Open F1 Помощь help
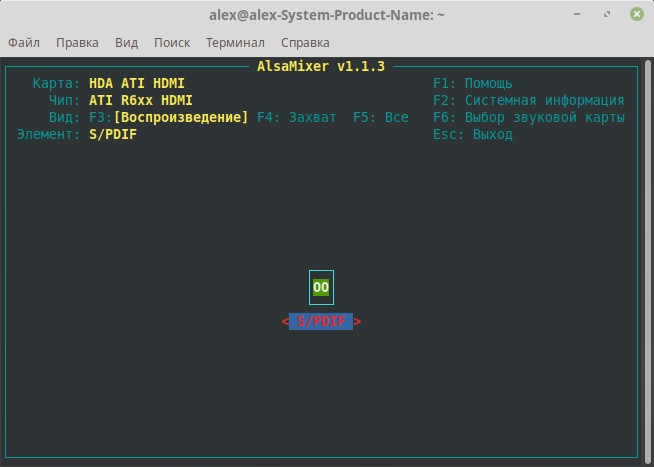654x467 pixels. pyautogui.click(x=473, y=83)
